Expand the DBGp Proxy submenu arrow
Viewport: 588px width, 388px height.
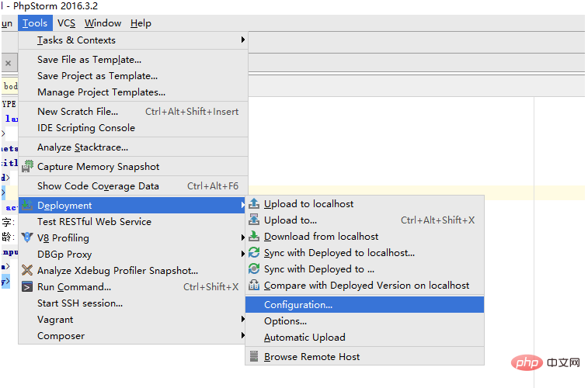[x=242, y=255]
